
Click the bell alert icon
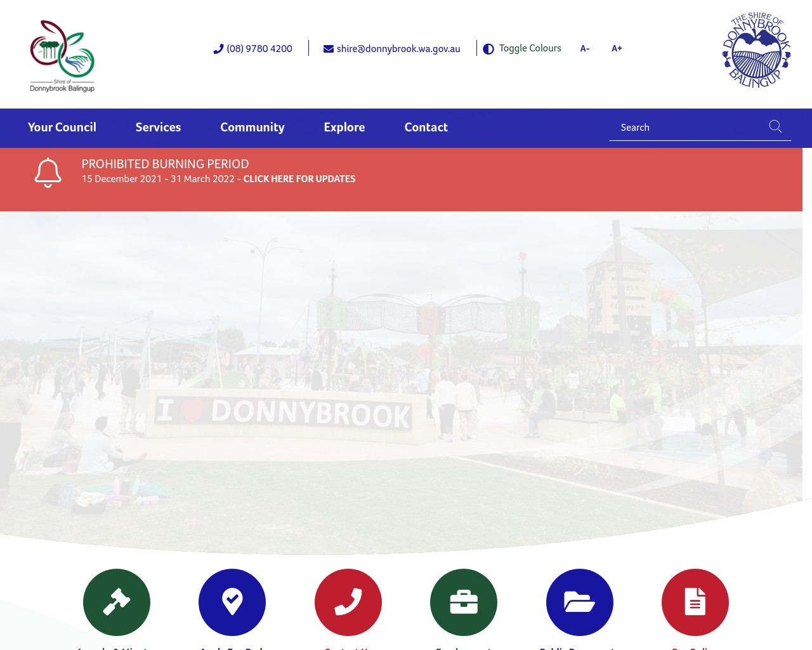pos(48,173)
